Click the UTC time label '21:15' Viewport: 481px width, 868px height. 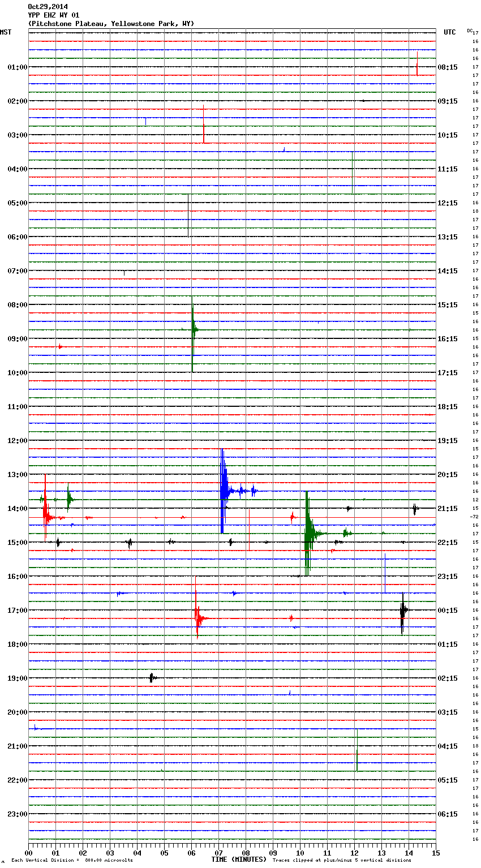(448, 509)
